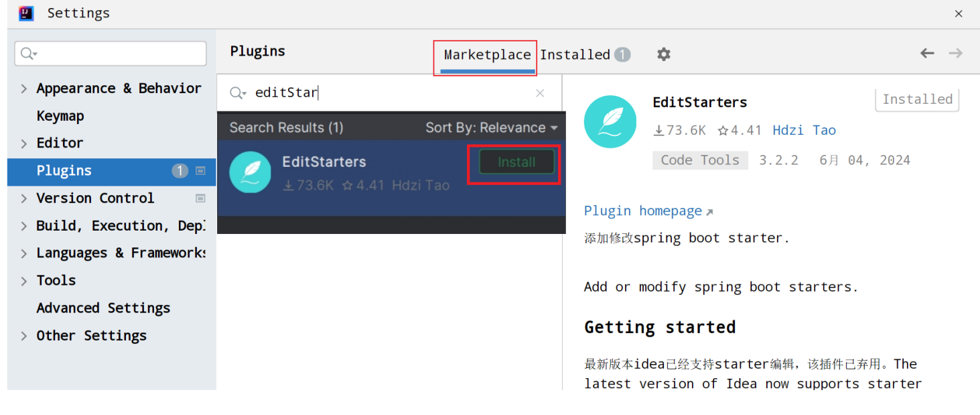Click the project-level icon beside Plugins
This screenshot has height=415, width=980.
pos(200,171)
